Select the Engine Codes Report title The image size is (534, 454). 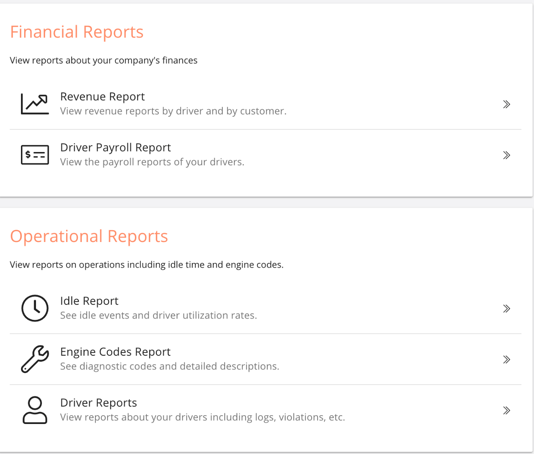115,352
